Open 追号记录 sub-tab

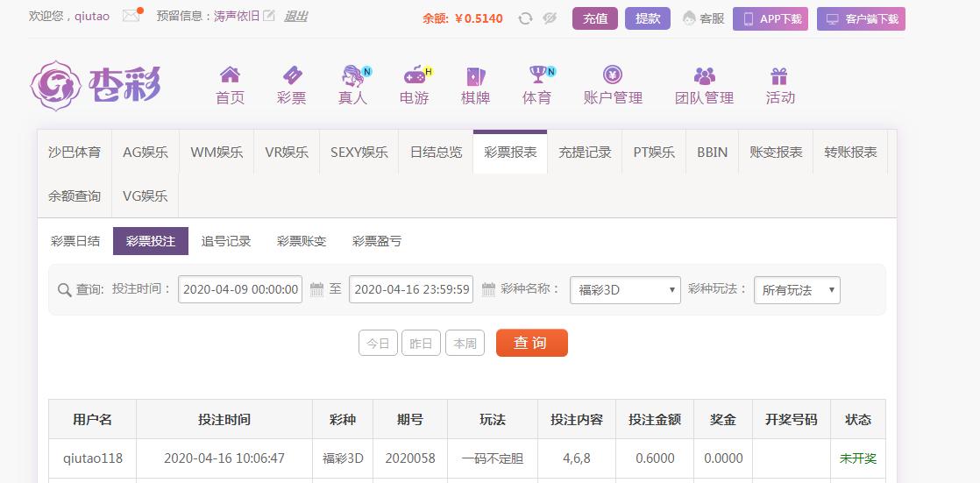[226, 241]
